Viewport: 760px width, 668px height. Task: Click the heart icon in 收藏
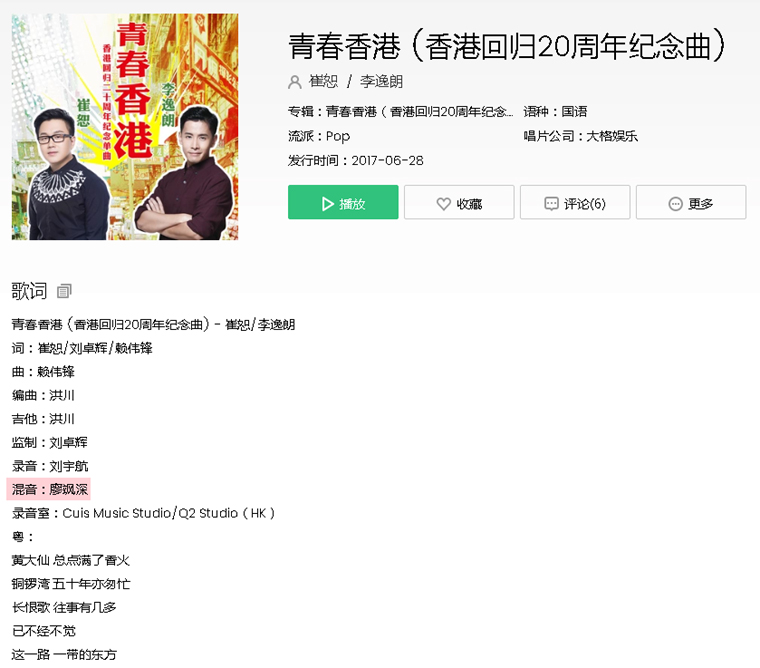(x=443, y=204)
